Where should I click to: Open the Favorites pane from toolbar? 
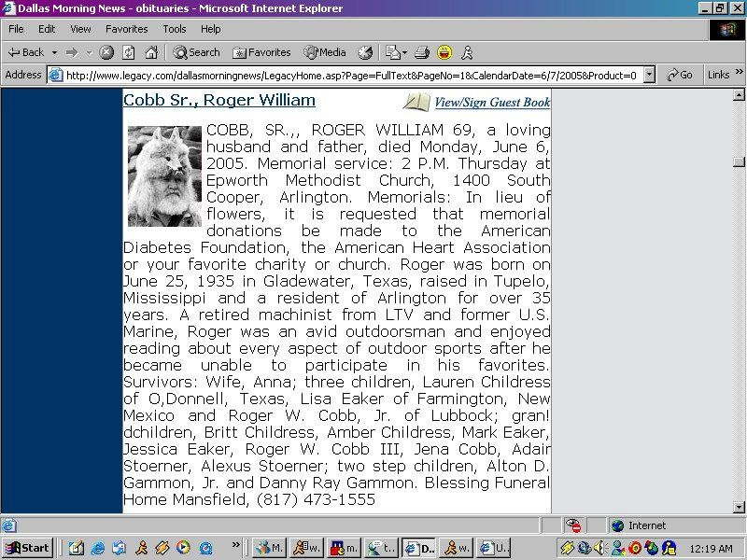(261, 52)
